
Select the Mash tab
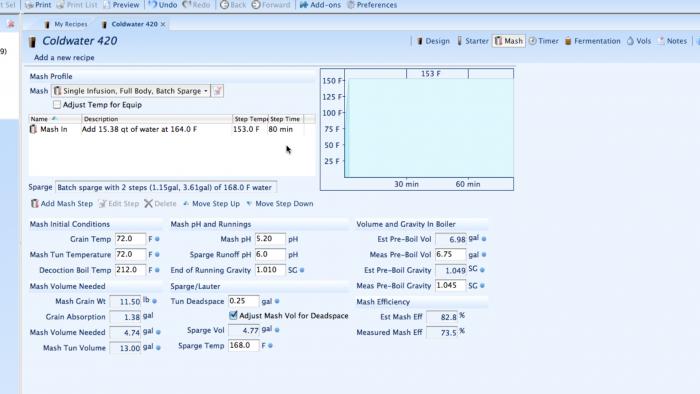pyautogui.click(x=508, y=41)
